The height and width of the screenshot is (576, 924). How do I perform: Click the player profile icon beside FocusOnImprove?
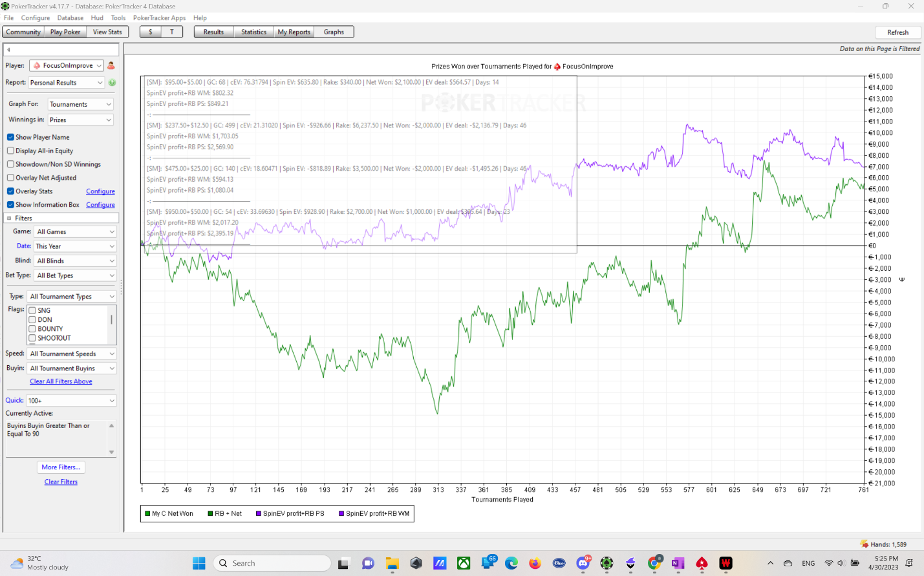click(x=111, y=65)
